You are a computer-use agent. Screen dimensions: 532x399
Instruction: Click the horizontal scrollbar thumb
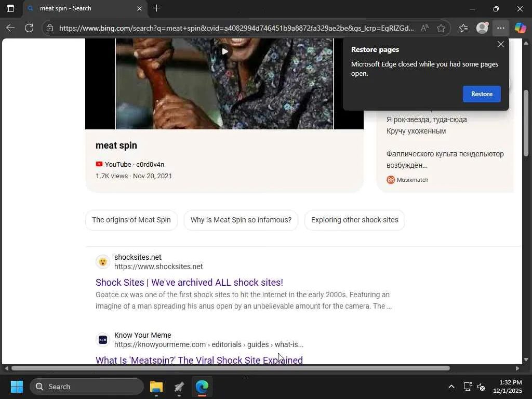[x=231, y=368]
